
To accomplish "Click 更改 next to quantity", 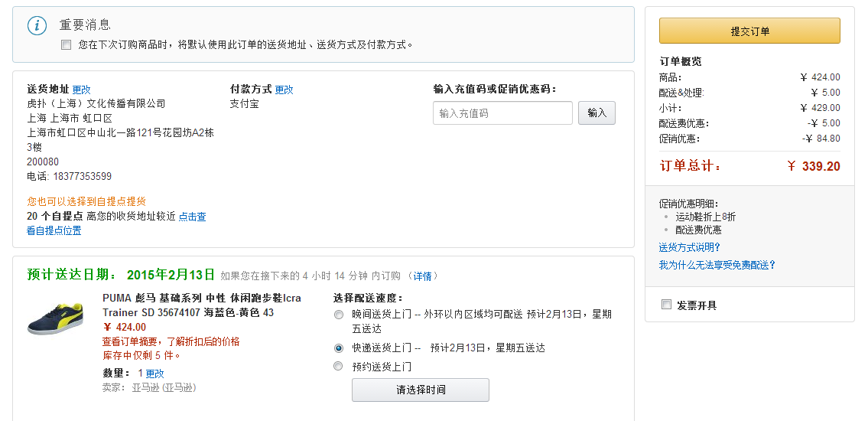I will coord(154,374).
